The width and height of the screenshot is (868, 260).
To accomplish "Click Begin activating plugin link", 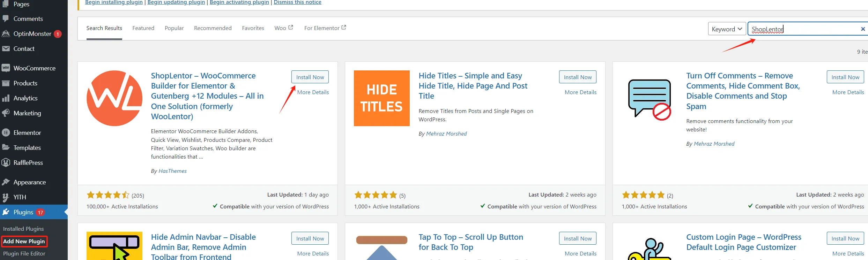I will pos(239,2).
